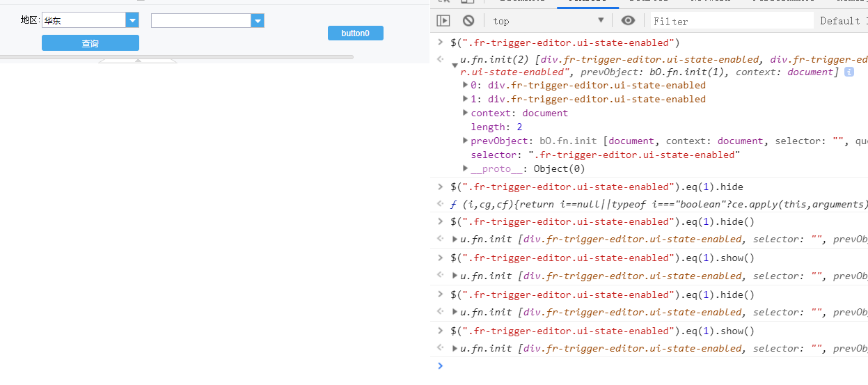Collapse parameter pane via small up arrow
The width and height of the screenshot is (868, 385).
click(x=138, y=61)
